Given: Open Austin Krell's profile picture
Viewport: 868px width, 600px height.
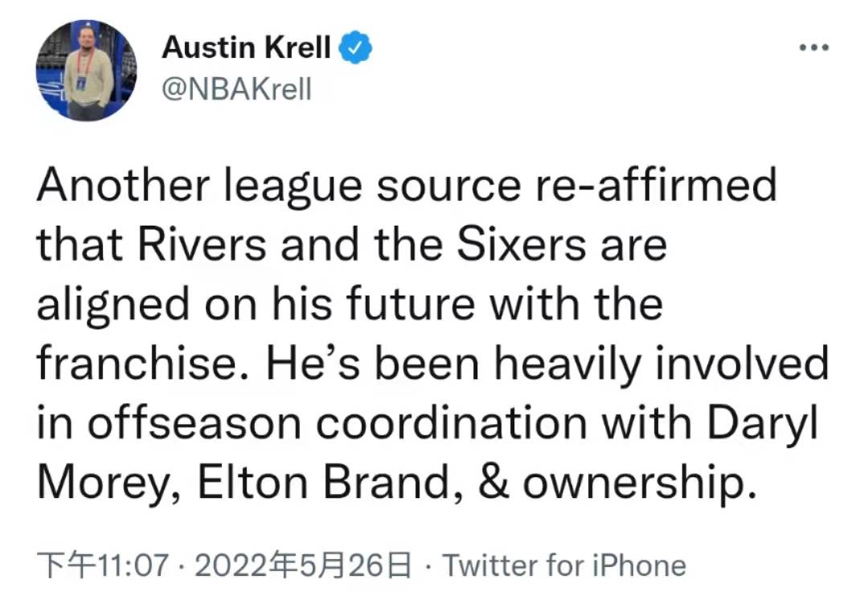Looking at the screenshot, I should [x=86, y=70].
